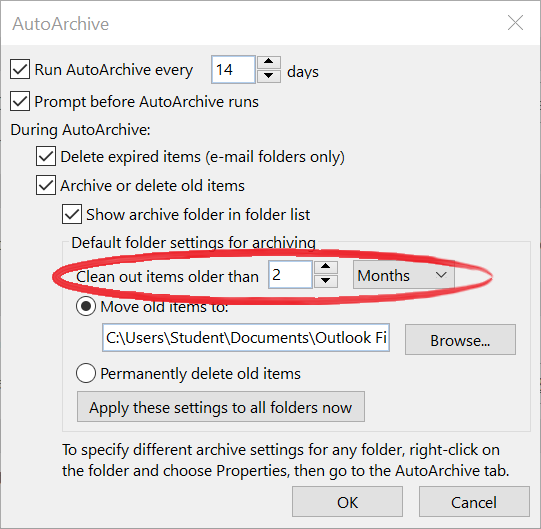Disable Delete expired items checkbox
541x529 pixels.
46,156
